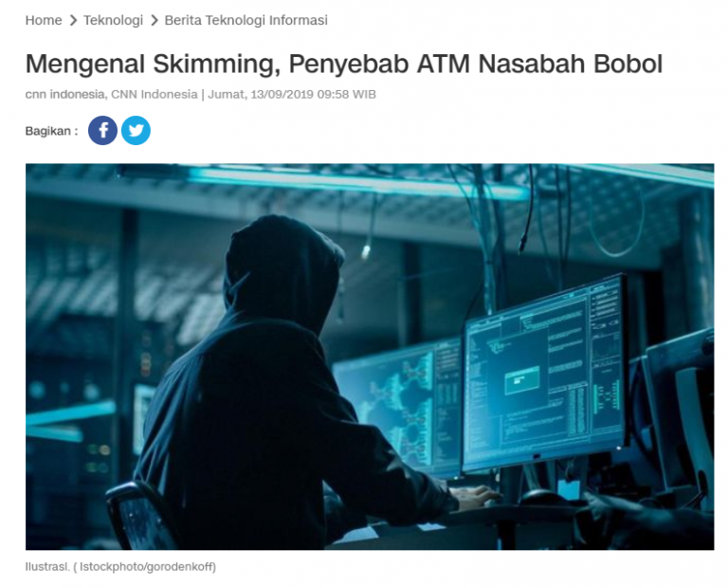Screen dimensions: 728x588
Task: Click the chevron after Teknologi breadcrumb
Action: point(155,21)
